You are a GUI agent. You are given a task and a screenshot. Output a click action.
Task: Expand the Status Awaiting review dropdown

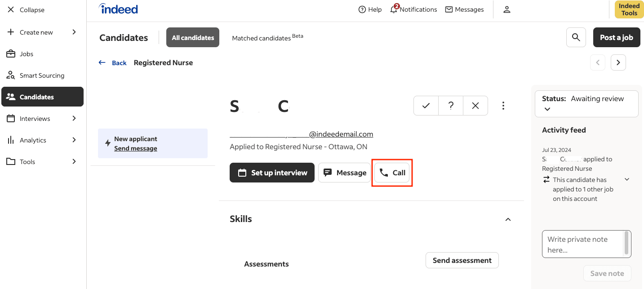tap(547, 109)
